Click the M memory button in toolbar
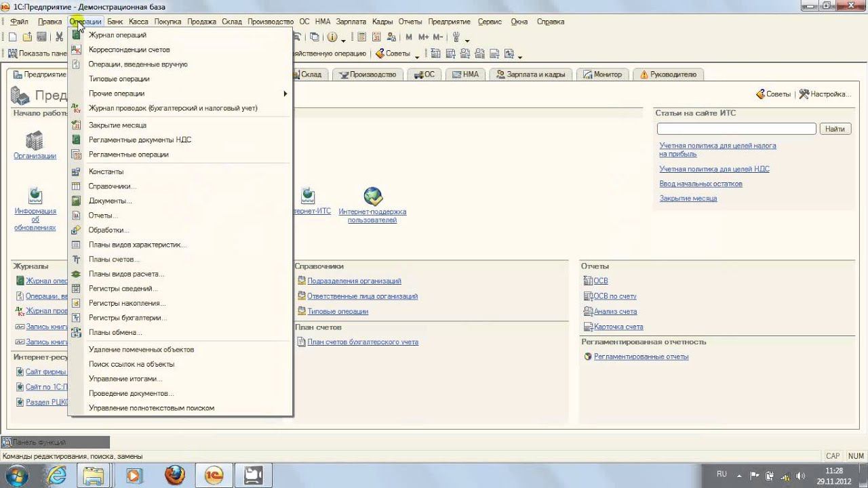Image resolution: width=868 pixels, height=488 pixels. pos(409,37)
